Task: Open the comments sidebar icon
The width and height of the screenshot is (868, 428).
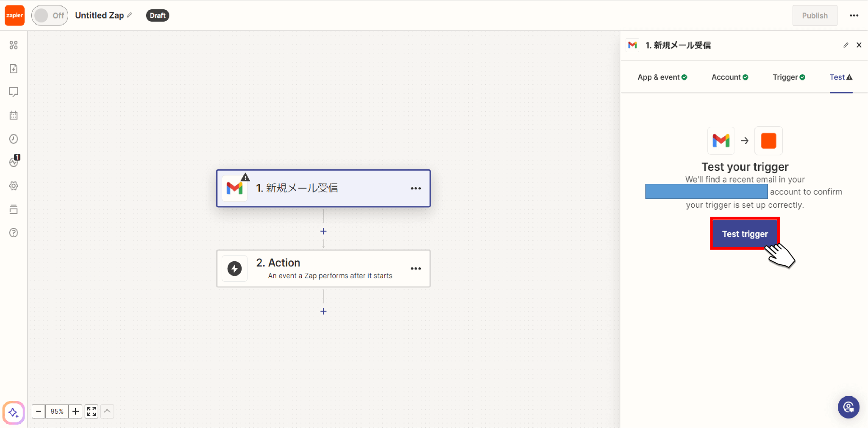Action: pos(14,92)
